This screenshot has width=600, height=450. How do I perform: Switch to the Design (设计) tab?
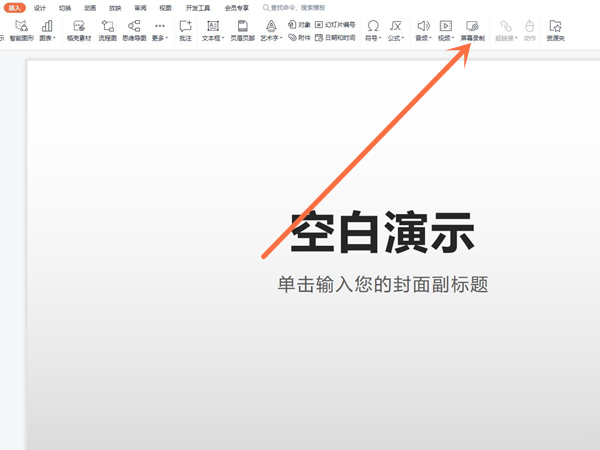tap(40, 7)
